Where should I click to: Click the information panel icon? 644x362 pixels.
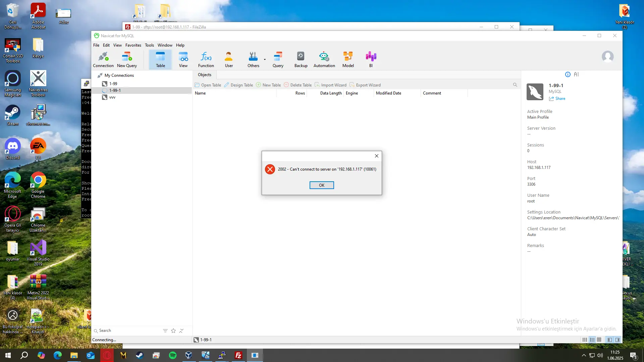568,74
